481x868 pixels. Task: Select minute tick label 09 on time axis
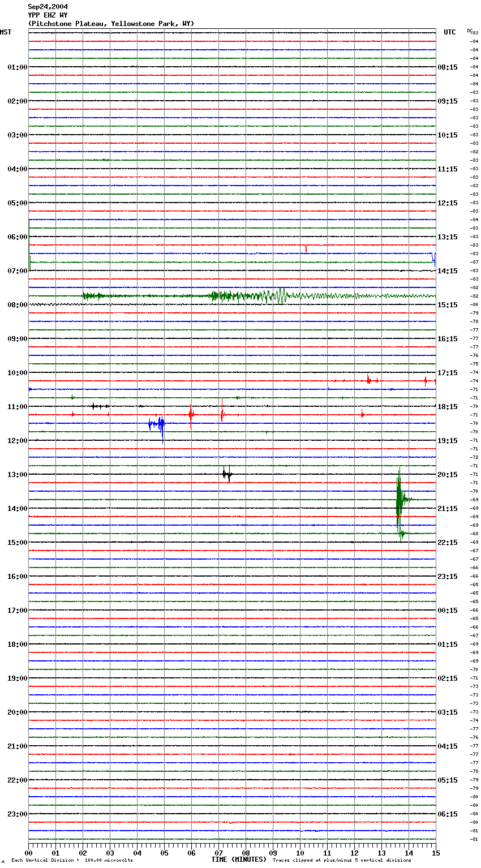[x=273, y=853]
